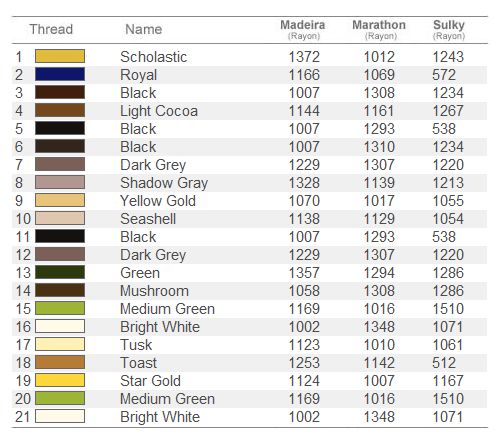The image size is (500, 438).
Task: Click the Name column header
Action: pyautogui.click(x=144, y=29)
